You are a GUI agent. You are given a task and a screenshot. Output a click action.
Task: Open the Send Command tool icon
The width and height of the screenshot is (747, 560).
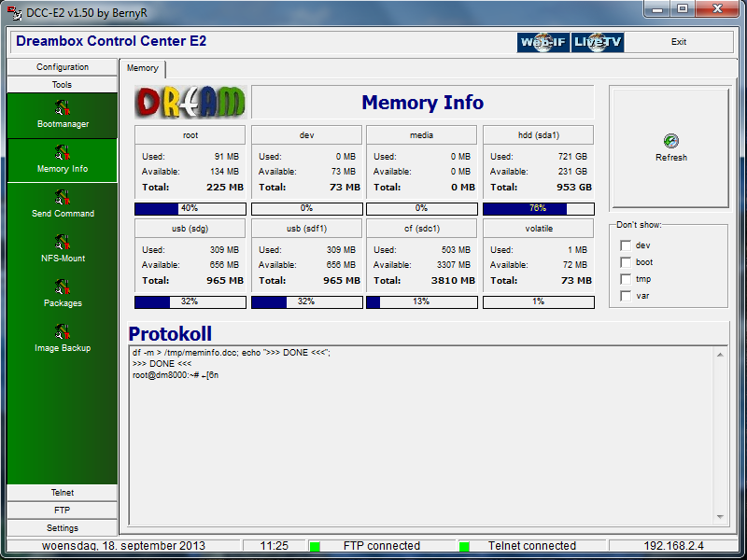62,197
